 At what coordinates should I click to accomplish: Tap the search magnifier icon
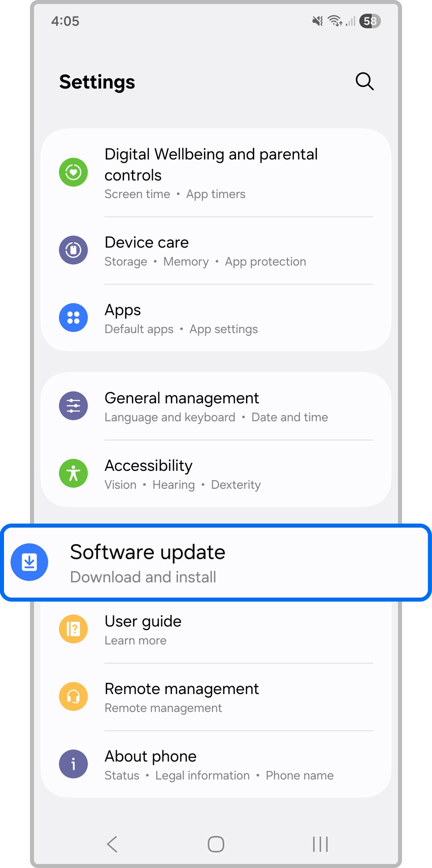pos(364,82)
